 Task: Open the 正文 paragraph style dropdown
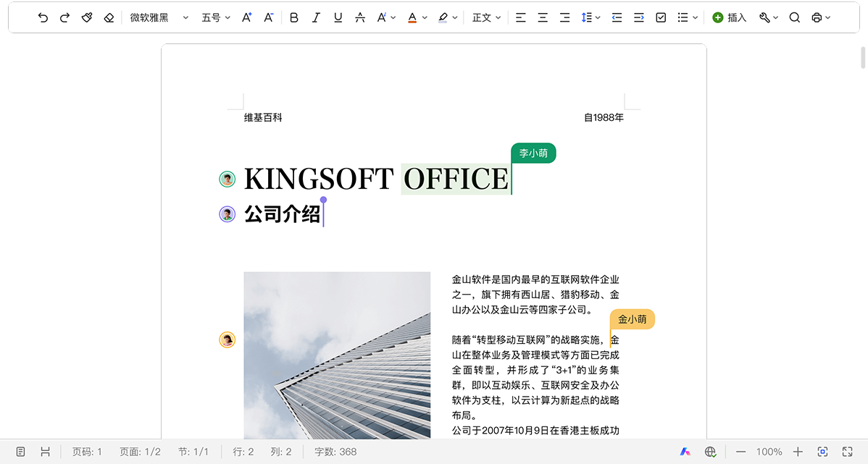pyautogui.click(x=486, y=17)
